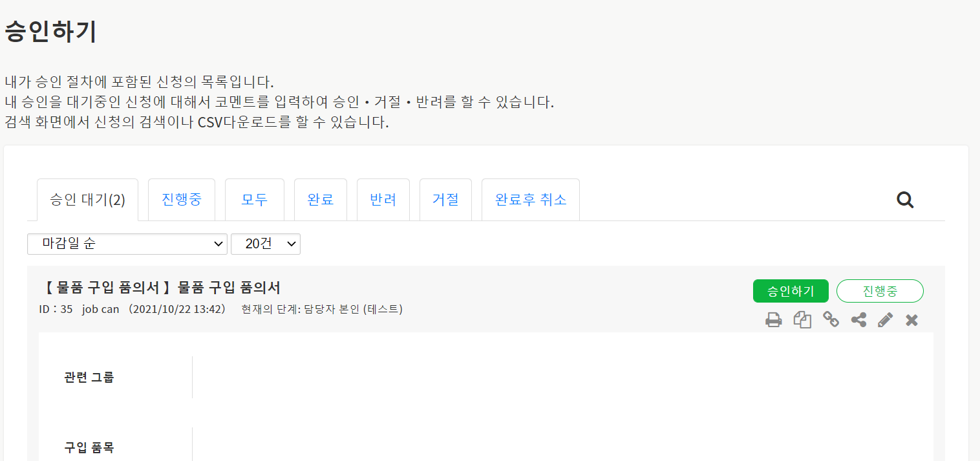Open search with the magnifier icon

click(x=905, y=200)
